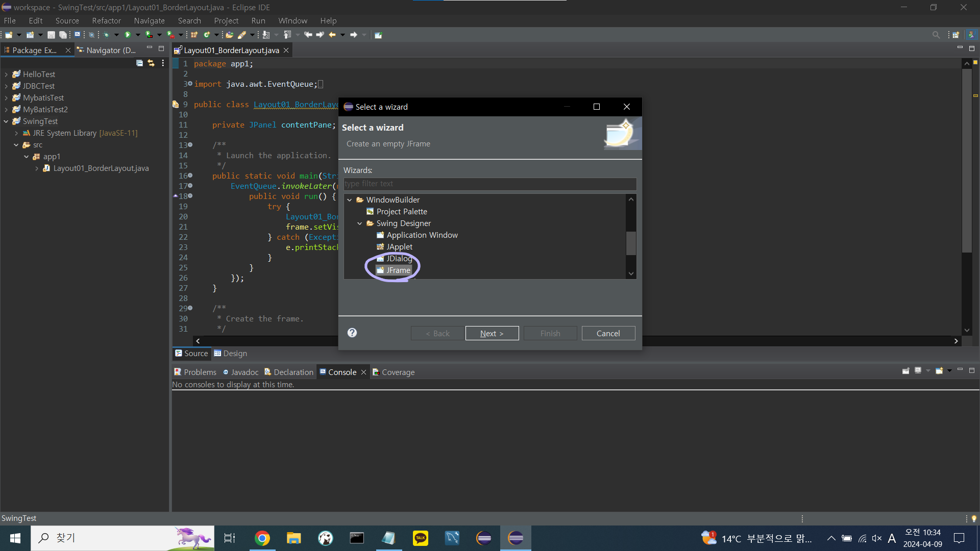Click the wizard filter text field
The height and width of the screenshot is (551, 980).
coord(490,184)
